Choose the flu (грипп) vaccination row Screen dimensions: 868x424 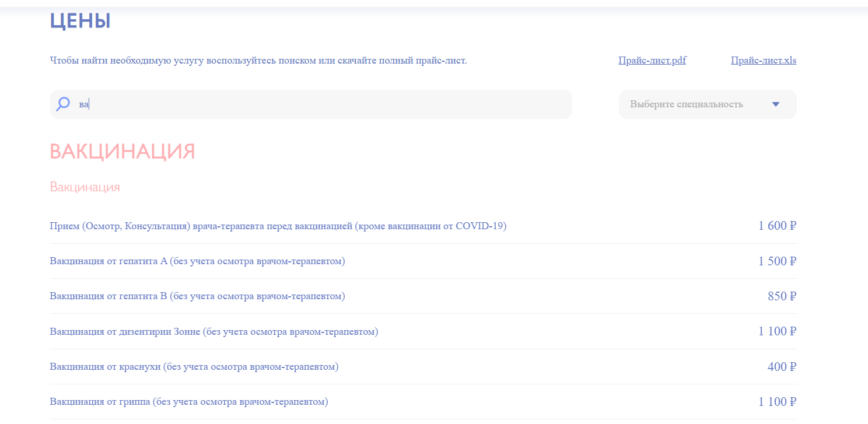coord(189,402)
